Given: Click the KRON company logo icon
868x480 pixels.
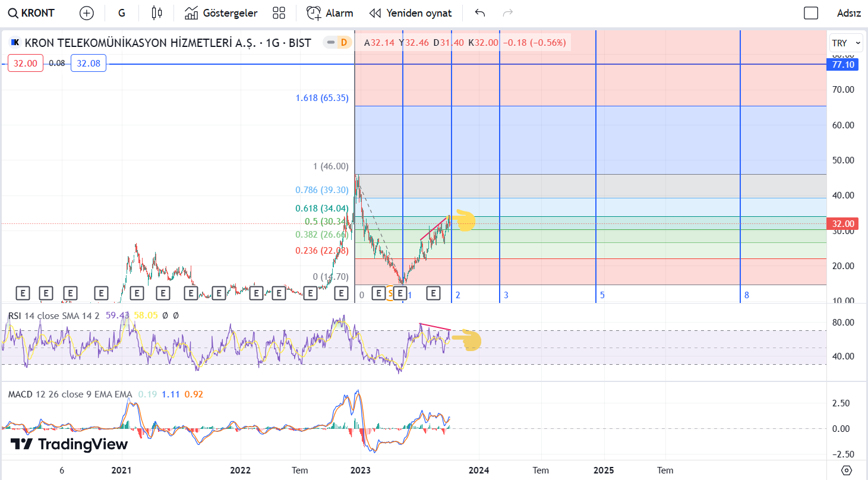Looking at the screenshot, I should pos(16,43).
